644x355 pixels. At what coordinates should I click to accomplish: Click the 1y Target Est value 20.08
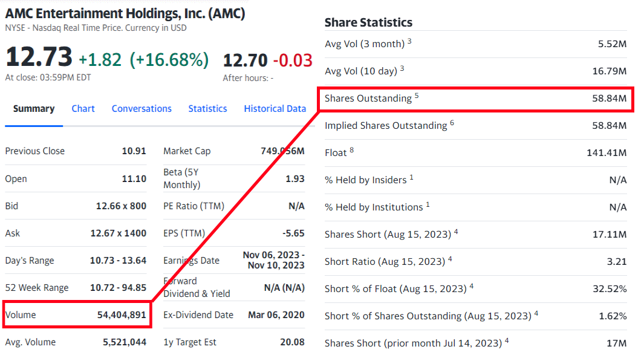[x=293, y=342]
